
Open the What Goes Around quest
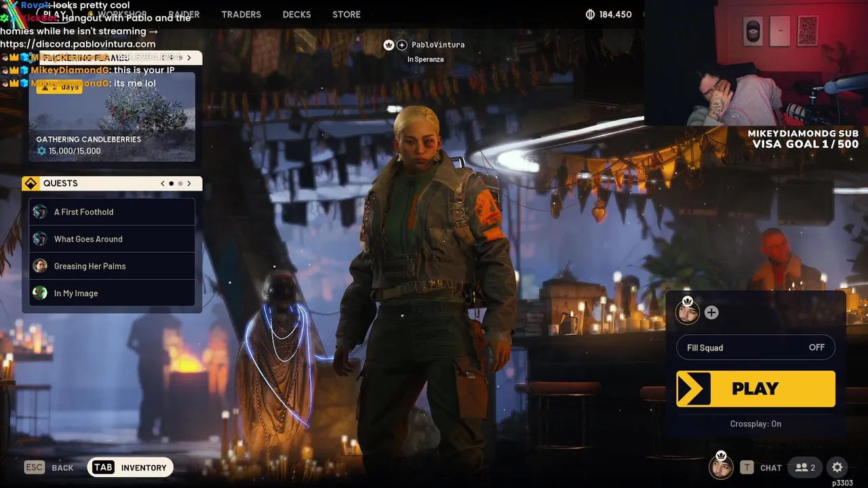[x=112, y=239]
